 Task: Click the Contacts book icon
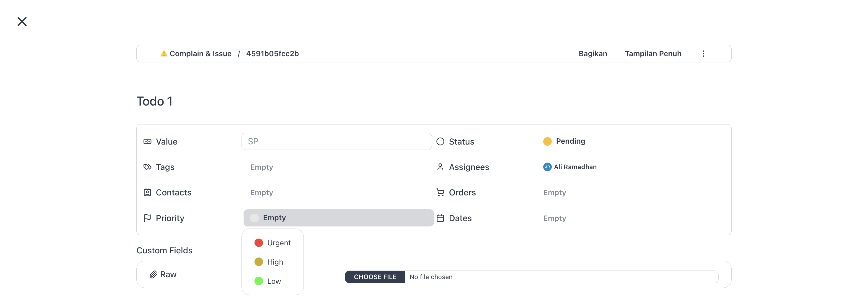[x=147, y=192]
